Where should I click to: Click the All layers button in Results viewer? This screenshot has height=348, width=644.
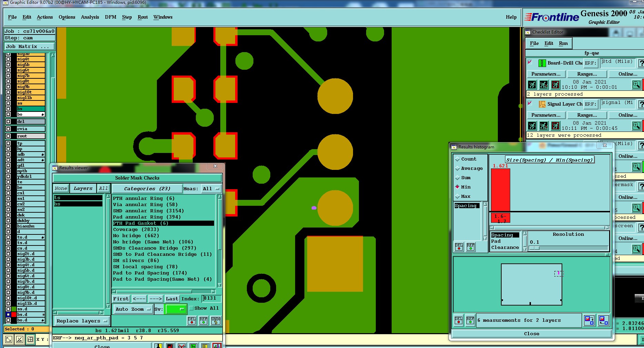103,188
